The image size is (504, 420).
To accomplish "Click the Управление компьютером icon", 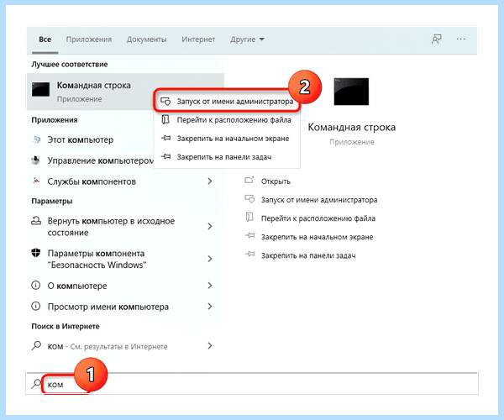I will pos(36,160).
